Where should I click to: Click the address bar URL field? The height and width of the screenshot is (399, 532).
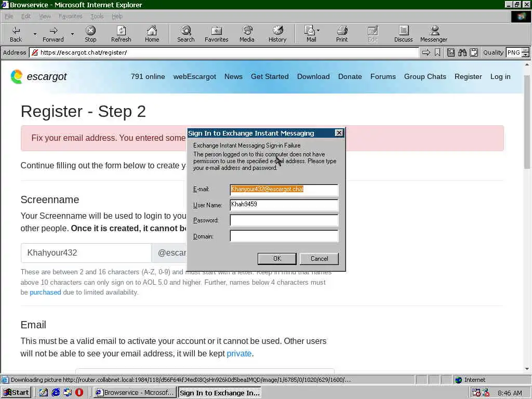[x=224, y=52]
